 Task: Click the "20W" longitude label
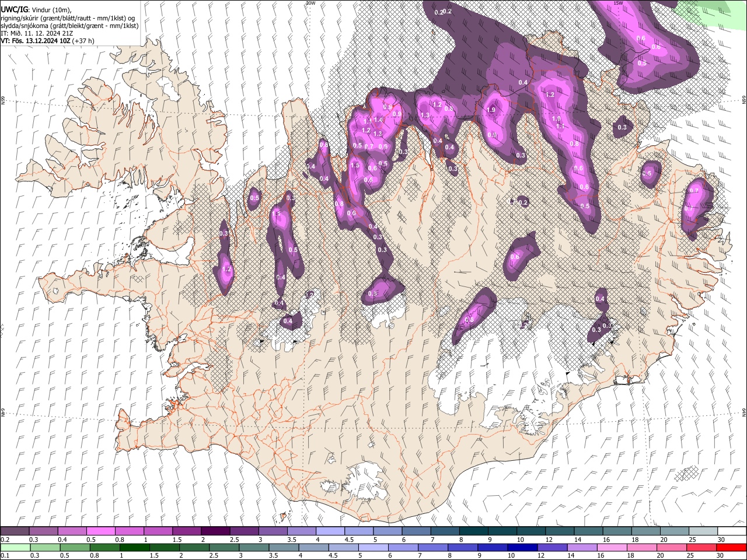(x=310, y=3)
